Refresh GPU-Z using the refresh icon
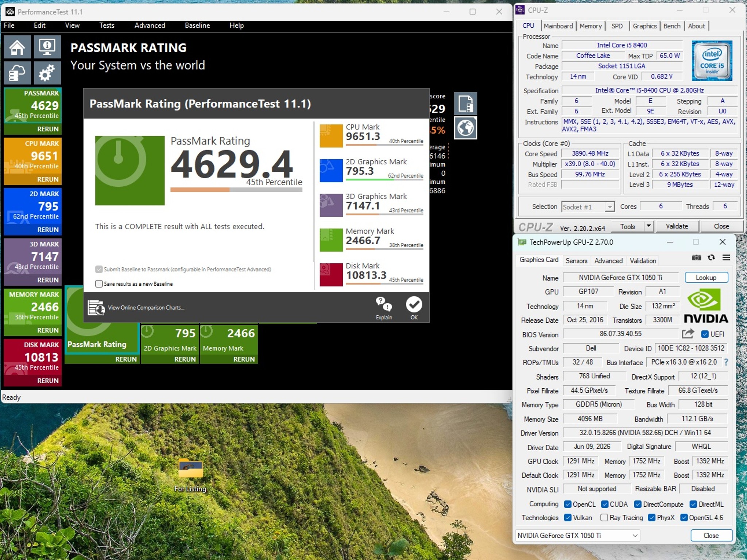This screenshot has width=747, height=560. pos(711,258)
